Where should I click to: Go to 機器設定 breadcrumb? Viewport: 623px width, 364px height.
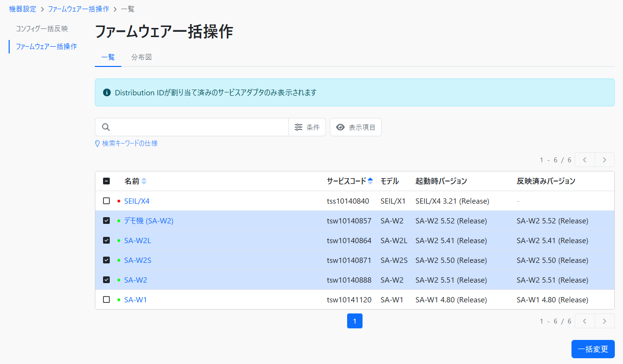(23, 9)
